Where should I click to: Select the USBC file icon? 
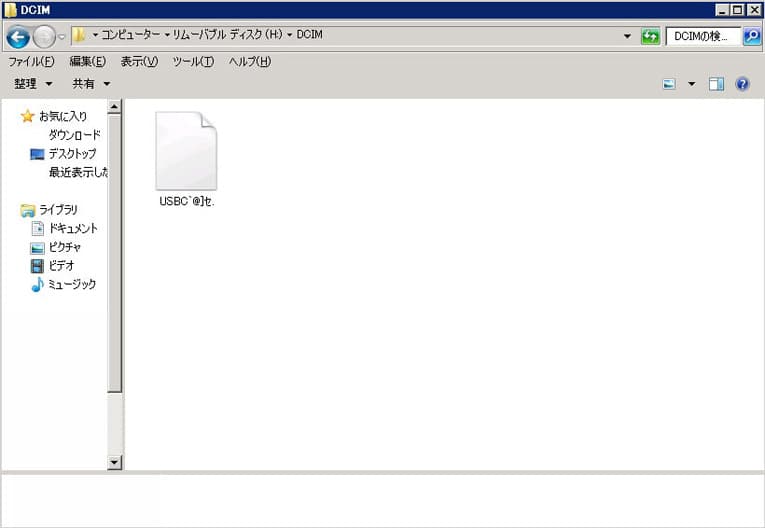[x=186, y=152]
